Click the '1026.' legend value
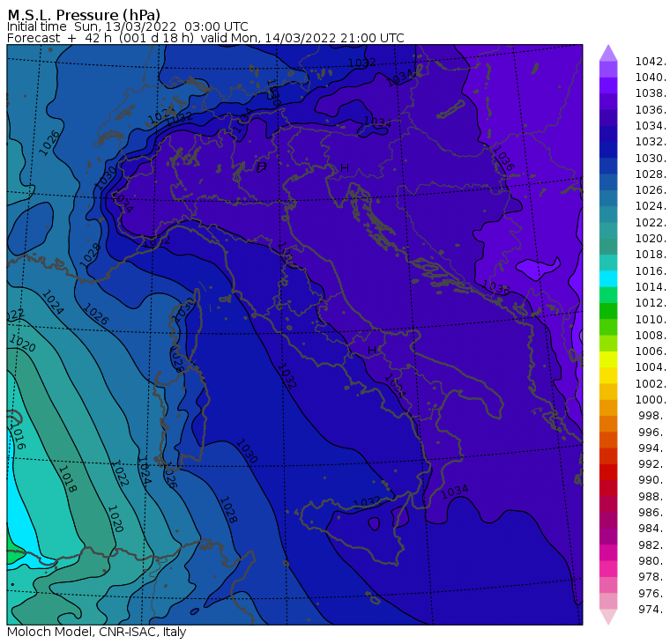The image size is (670, 644). (x=651, y=190)
